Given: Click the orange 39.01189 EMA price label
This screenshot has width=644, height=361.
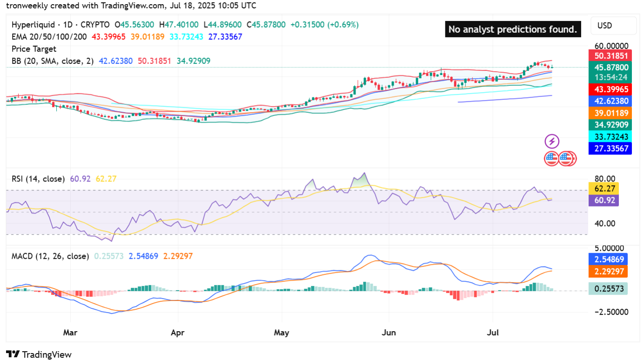Looking at the screenshot, I should pos(610,113).
